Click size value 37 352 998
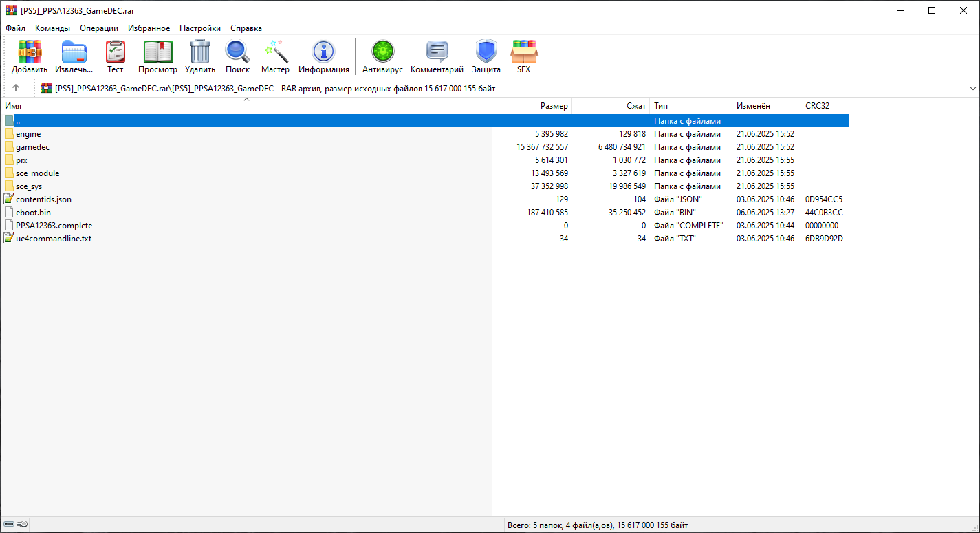 click(549, 186)
